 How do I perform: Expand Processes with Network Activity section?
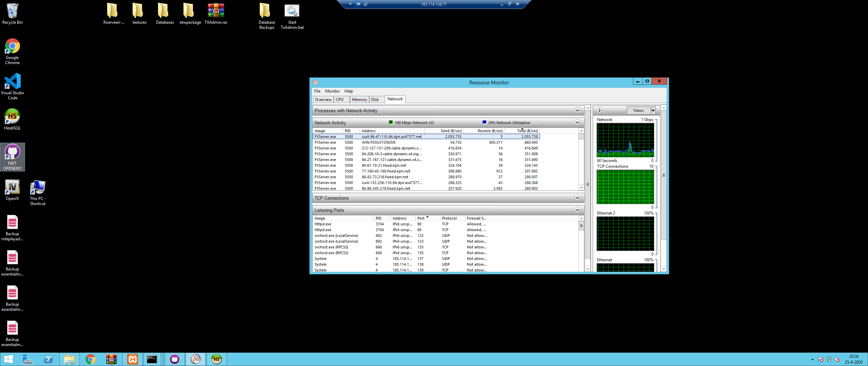click(x=577, y=110)
